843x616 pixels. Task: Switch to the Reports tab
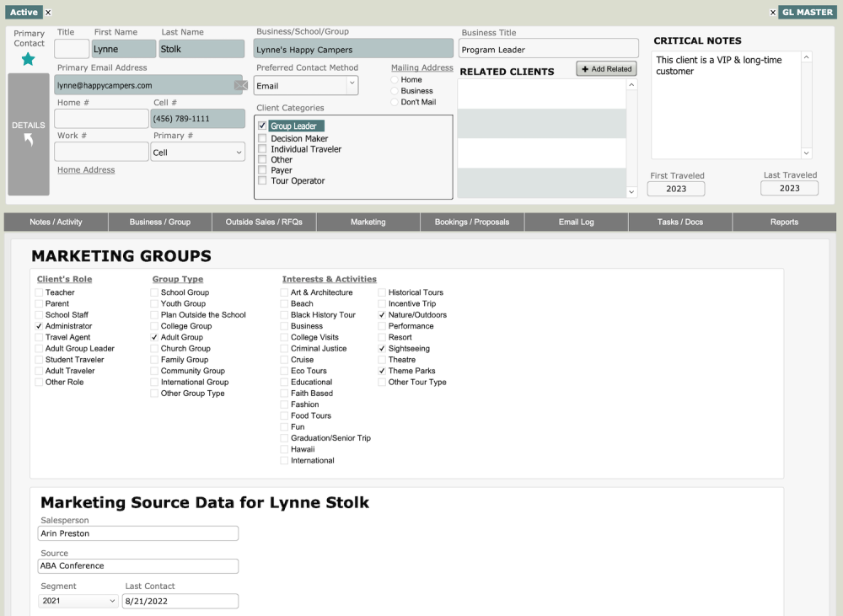[784, 222]
